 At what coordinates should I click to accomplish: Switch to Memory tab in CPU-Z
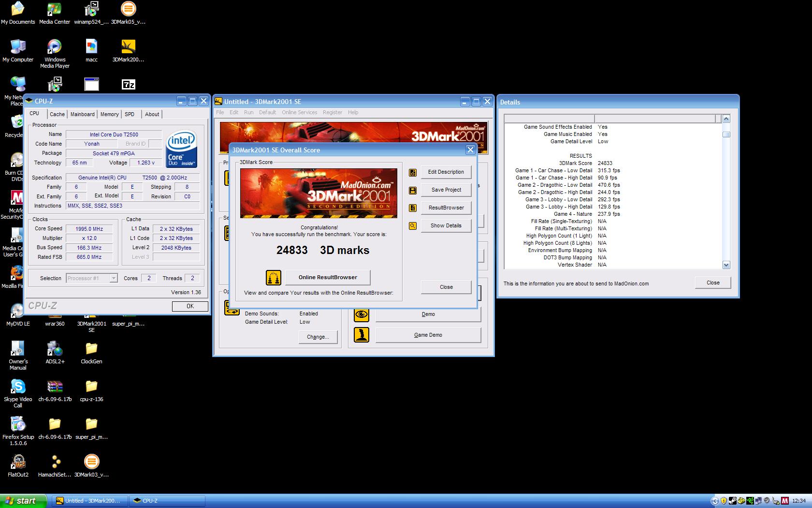click(x=110, y=114)
